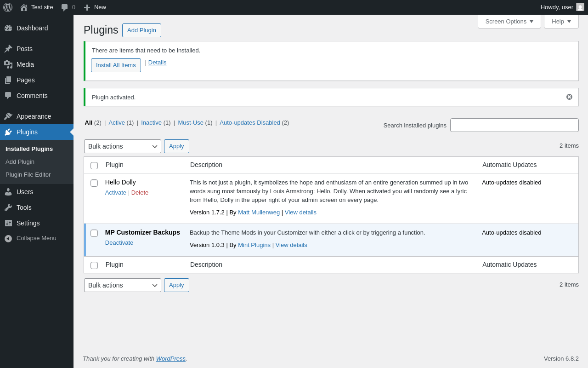Image resolution: width=588 pixels, height=368 pixels.
Task: Open the Details link in install notice
Action: [x=157, y=63]
